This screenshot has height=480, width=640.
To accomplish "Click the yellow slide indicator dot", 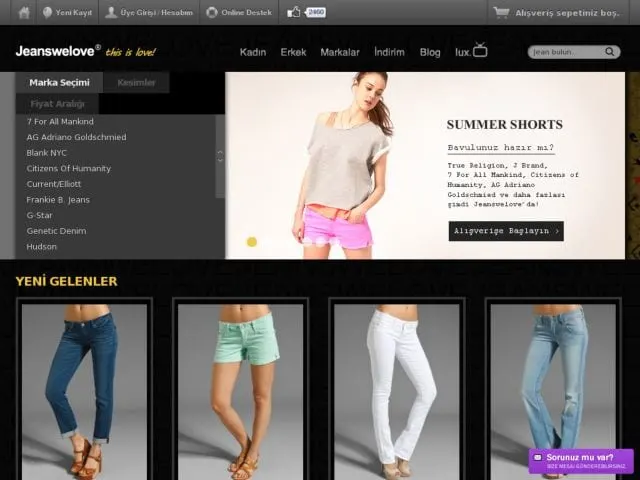I will (x=252, y=242).
